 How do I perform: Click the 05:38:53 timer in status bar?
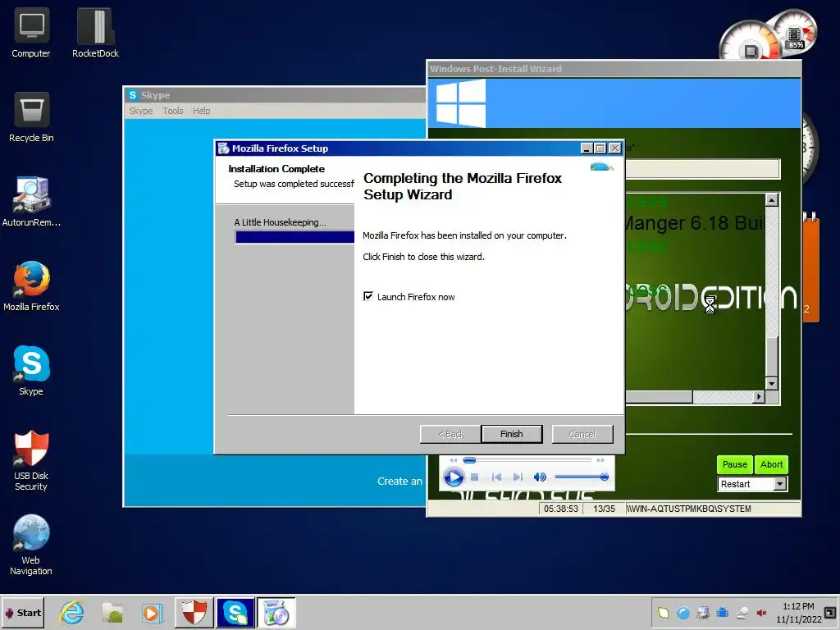(x=561, y=509)
